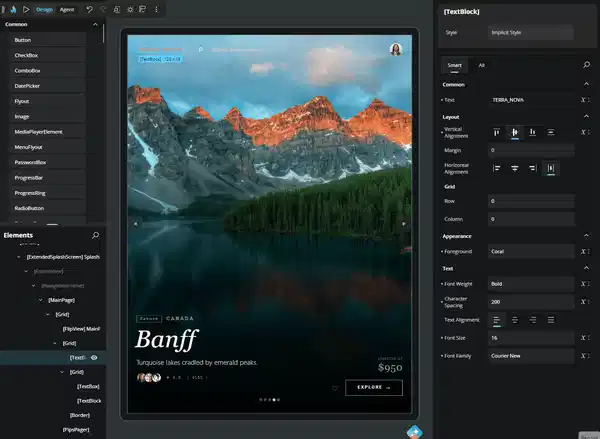Set Horizontal Alignment to stretch
This screenshot has height=439, width=600.
pos(551,168)
